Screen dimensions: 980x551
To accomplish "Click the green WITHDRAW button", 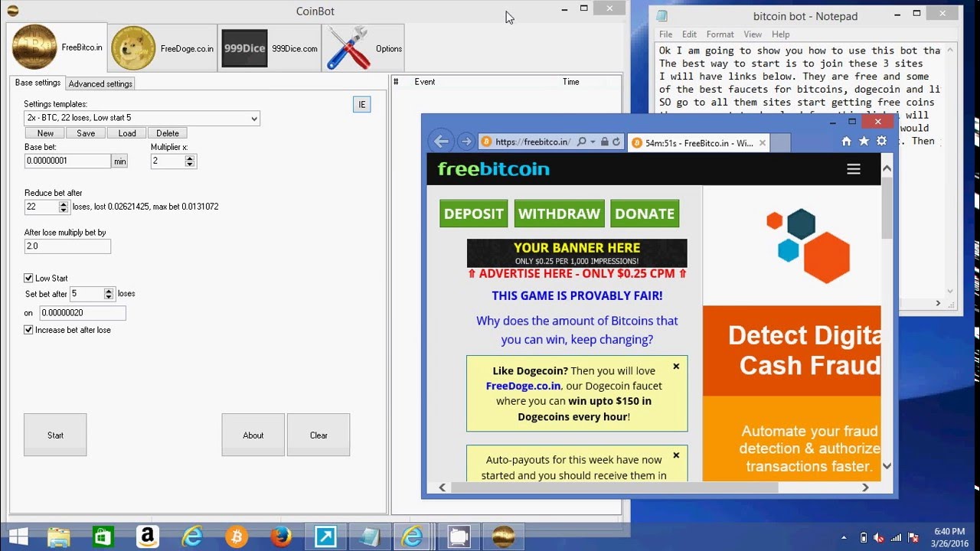I will [559, 214].
